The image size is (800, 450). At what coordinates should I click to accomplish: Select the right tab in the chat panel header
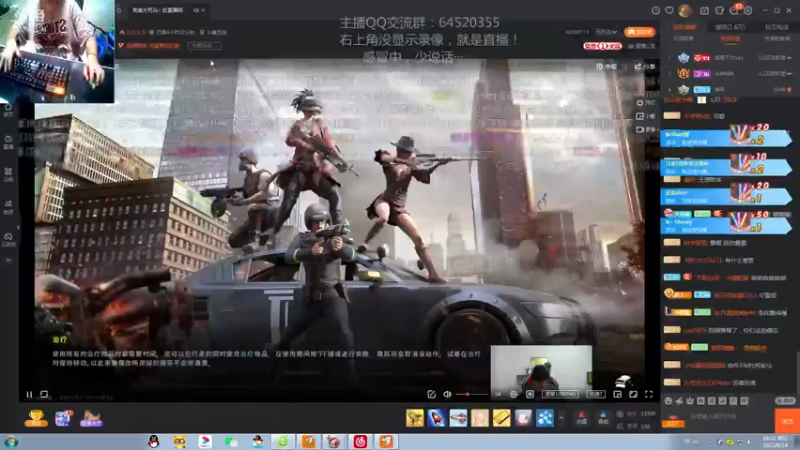[777, 27]
